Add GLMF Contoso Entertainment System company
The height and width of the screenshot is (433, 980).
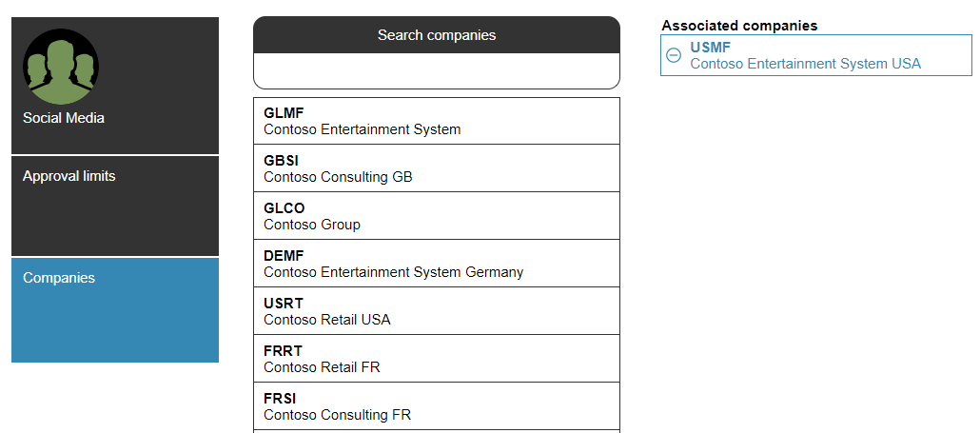click(x=437, y=121)
